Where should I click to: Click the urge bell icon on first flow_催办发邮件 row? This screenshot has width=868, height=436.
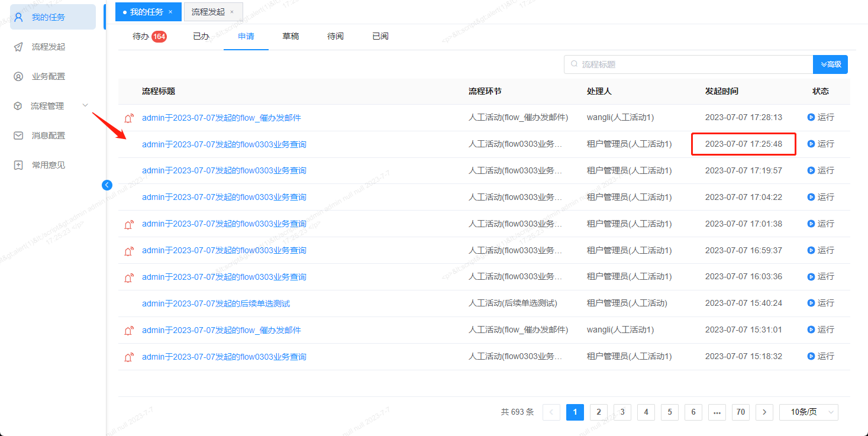(128, 117)
